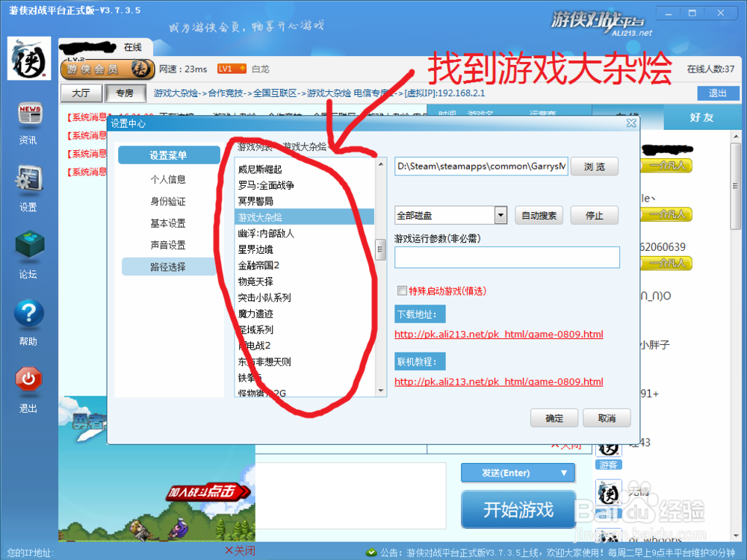
Task: Switch to the 专房 tab
Action: point(124,93)
